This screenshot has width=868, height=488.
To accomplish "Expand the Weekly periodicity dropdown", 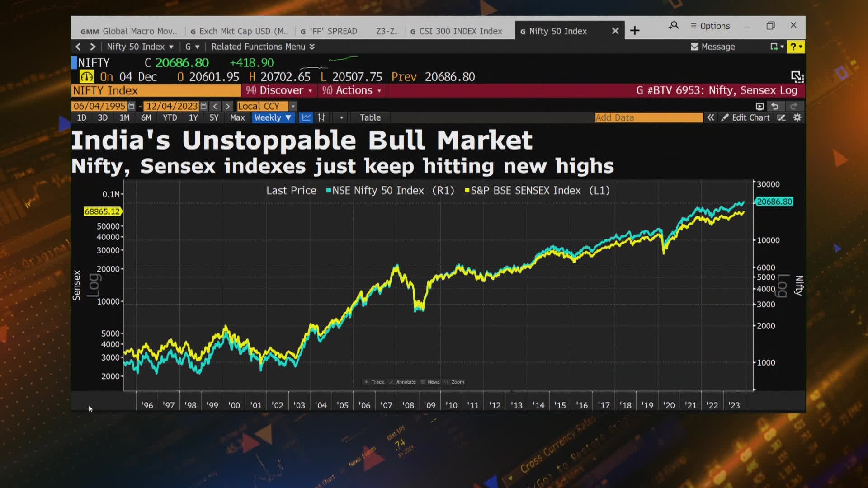I will [x=273, y=117].
